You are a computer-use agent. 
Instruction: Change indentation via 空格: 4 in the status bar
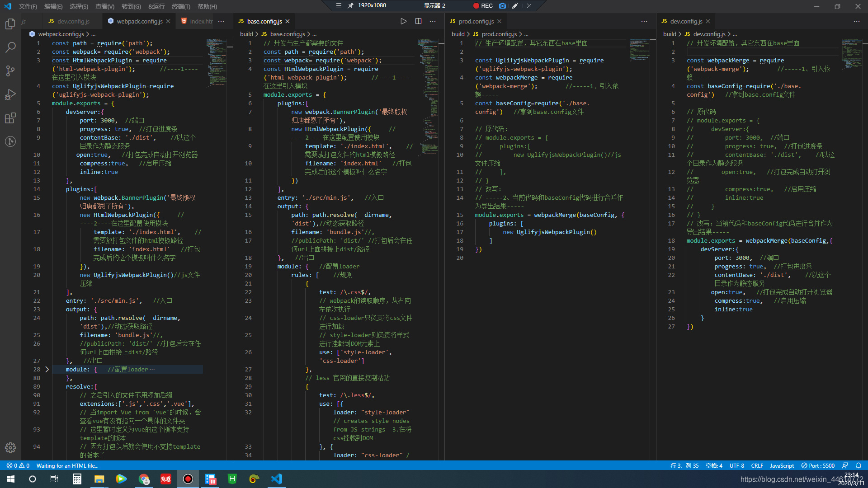714,465
